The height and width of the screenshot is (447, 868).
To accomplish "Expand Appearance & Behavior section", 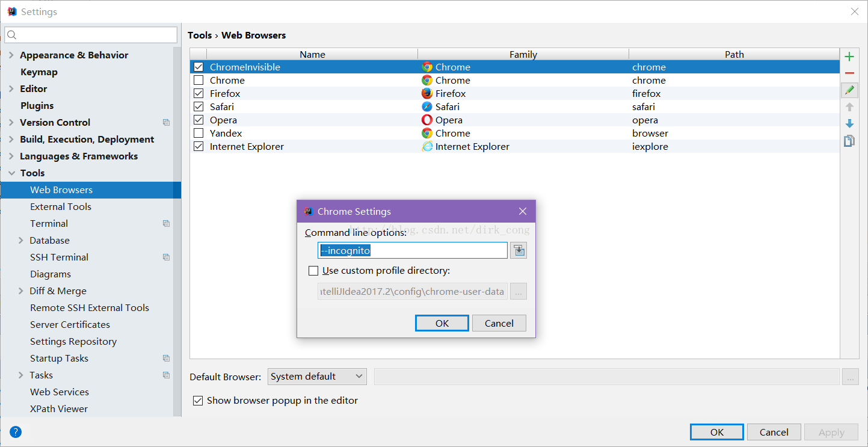I will (11, 55).
